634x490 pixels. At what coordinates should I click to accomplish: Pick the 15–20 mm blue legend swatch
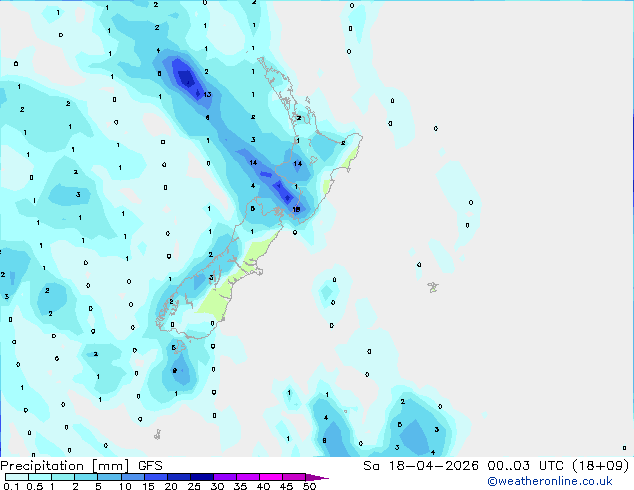point(155,477)
